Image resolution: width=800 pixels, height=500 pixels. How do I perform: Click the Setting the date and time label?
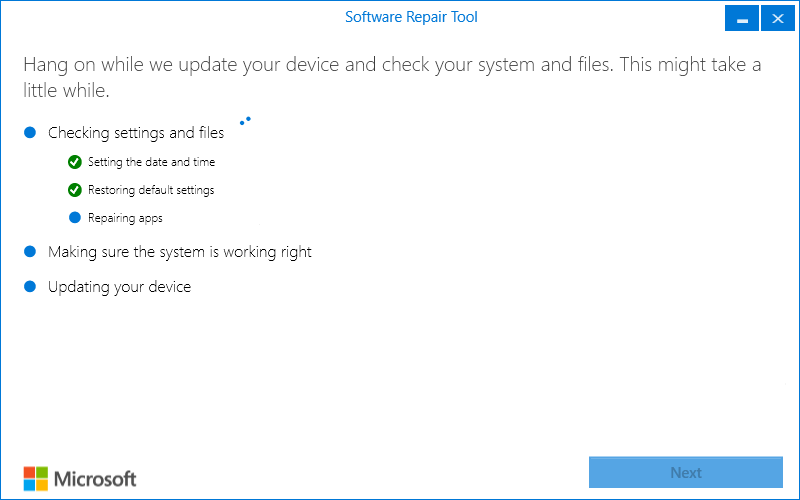click(x=151, y=162)
